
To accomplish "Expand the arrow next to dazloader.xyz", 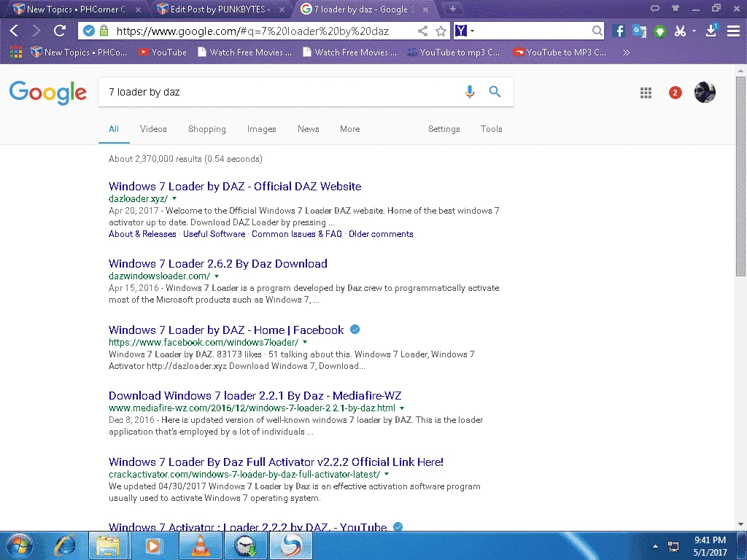I will [174, 198].
